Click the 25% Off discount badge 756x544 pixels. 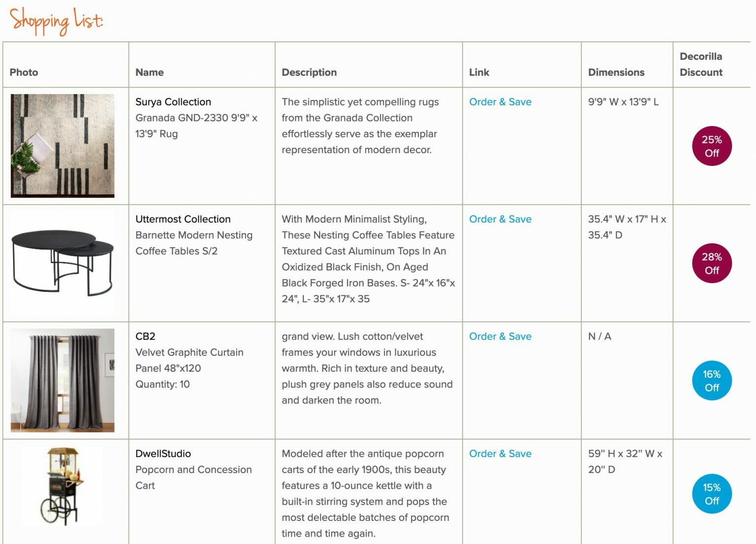711,146
